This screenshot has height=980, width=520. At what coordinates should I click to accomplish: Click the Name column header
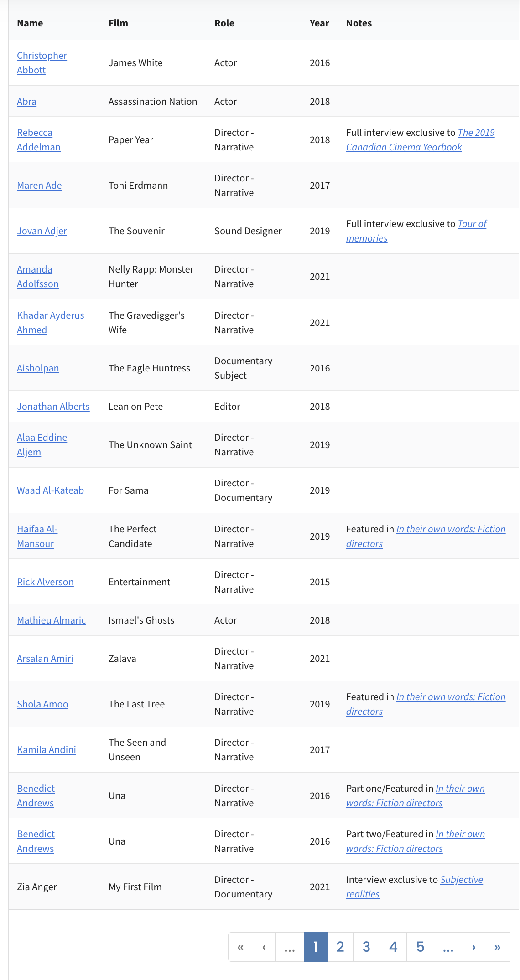(30, 23)
